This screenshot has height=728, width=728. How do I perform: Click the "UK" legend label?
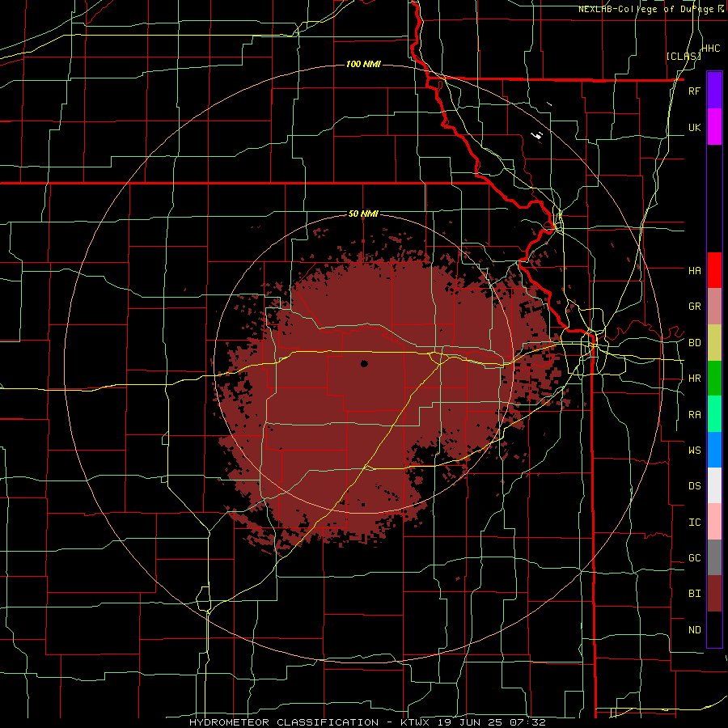point(694,127)
